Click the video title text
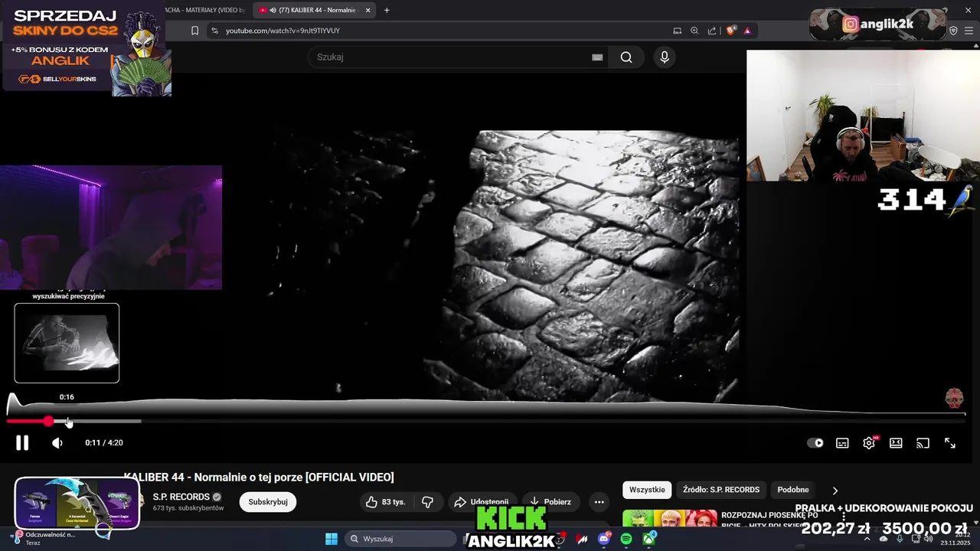This screenshot has height=551, width=980. [x=259, y=478]
